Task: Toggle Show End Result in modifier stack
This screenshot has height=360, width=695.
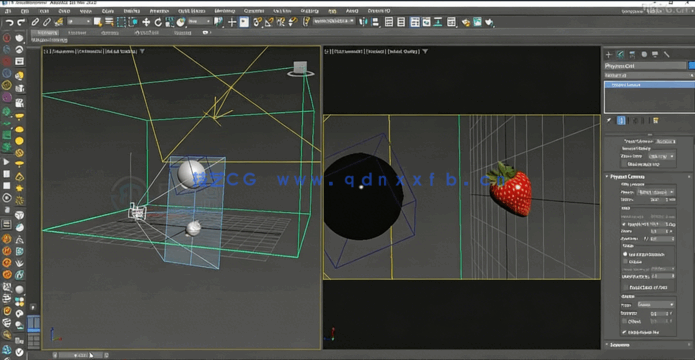Action: tap(621, 121)
